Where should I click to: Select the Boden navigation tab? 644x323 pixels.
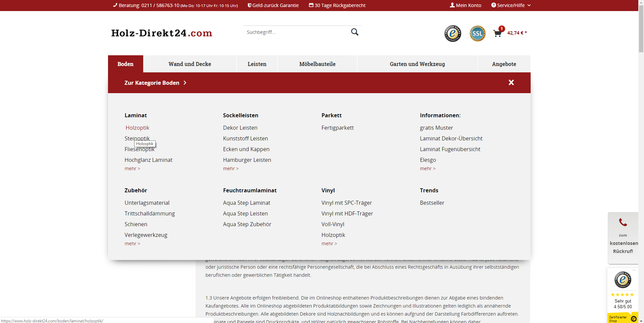click(x=125, y=64)
